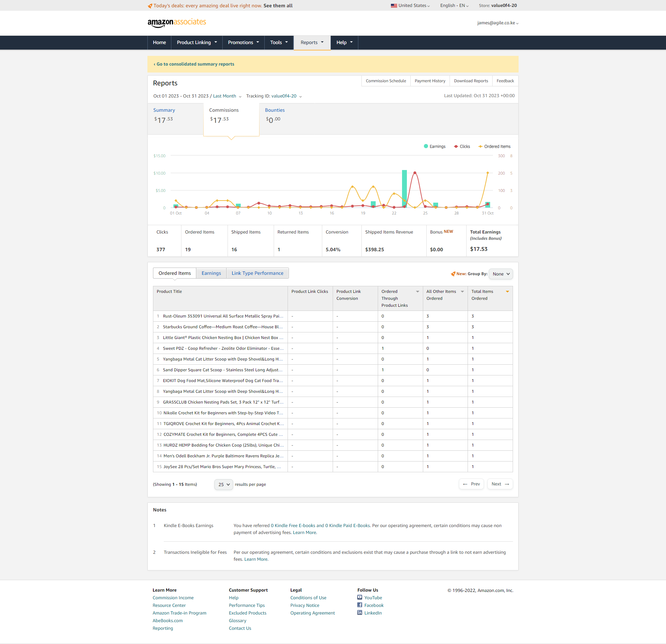Open Excluded Products footer link
Screen dimensions: 666x644
click(248, 613)
